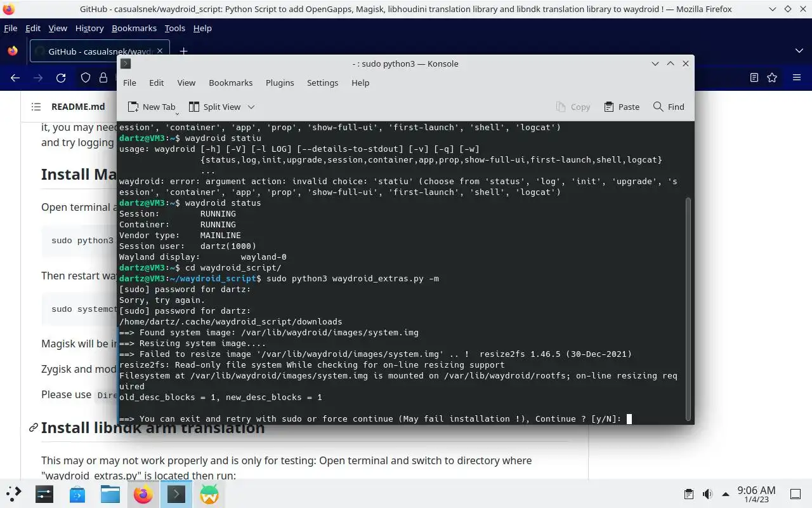Click the tracking protection shield icon
This screenshot has width=812, height=508.
coord(86,77)
